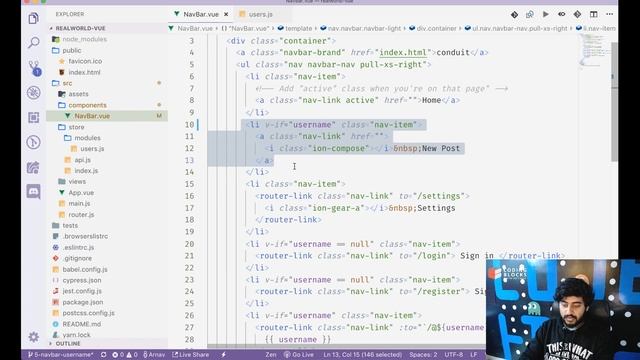This screenshot has width=640, height=360.
Task: Select the NavBar.vue editor tab
Action: point(201,14)
